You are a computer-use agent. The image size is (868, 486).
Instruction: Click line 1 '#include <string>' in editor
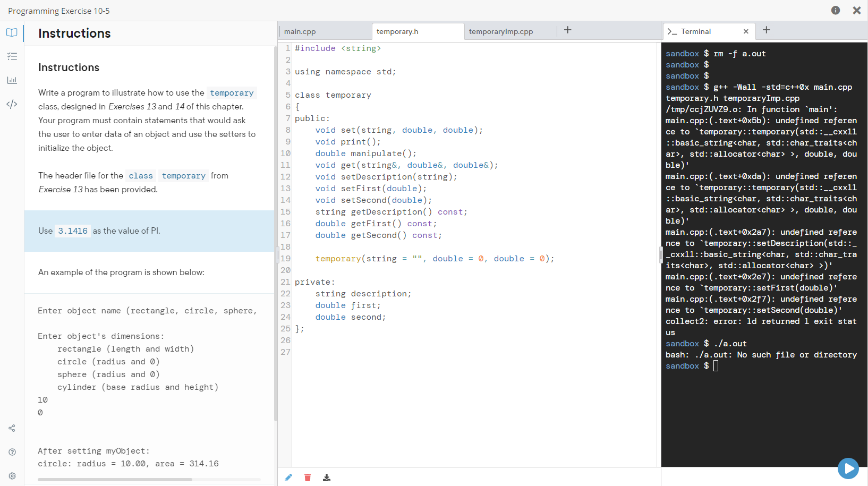tap(338, 48)
